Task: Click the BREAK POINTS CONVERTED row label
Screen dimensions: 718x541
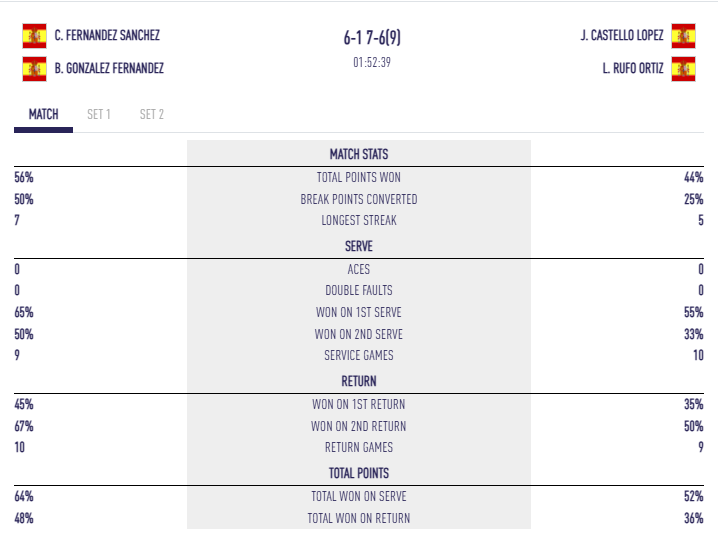Action: pyautogui.click(x=359, y=199)
